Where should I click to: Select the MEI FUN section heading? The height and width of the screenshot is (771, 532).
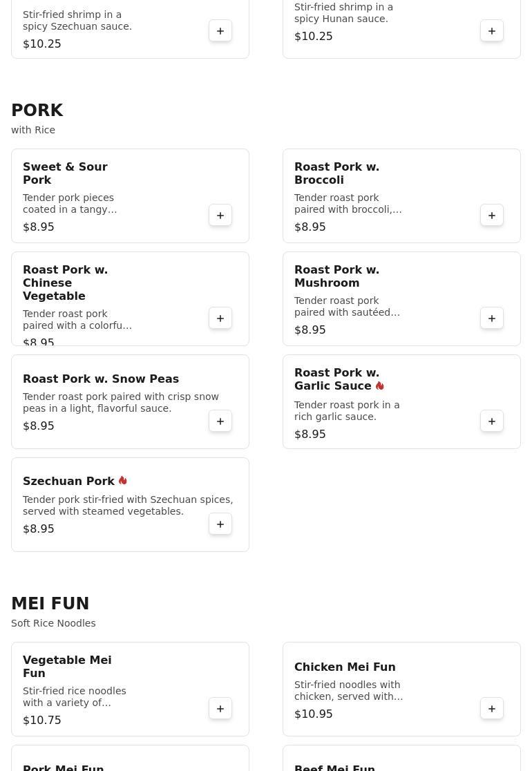click(50, 604)
